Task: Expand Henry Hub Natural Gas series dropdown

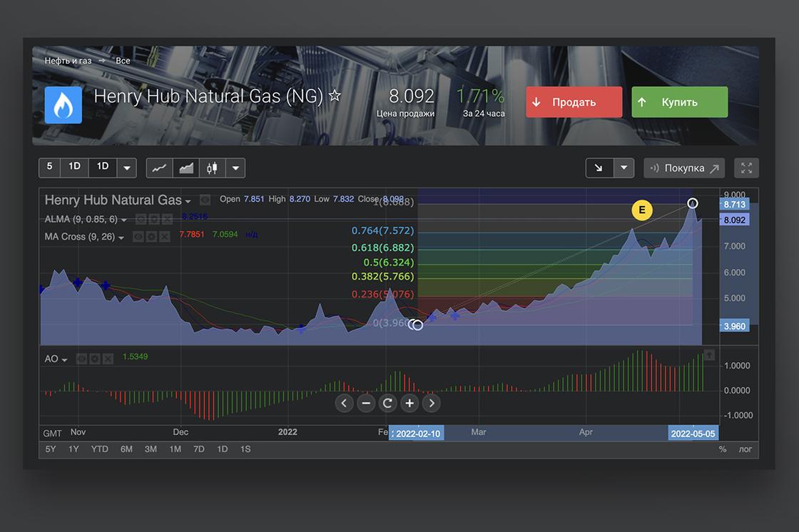Action: (x=188, y=201)
